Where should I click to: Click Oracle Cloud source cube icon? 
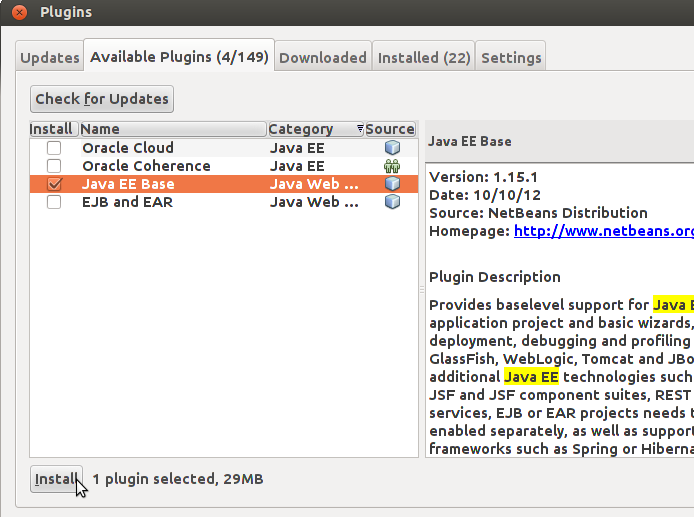(392, 147)
